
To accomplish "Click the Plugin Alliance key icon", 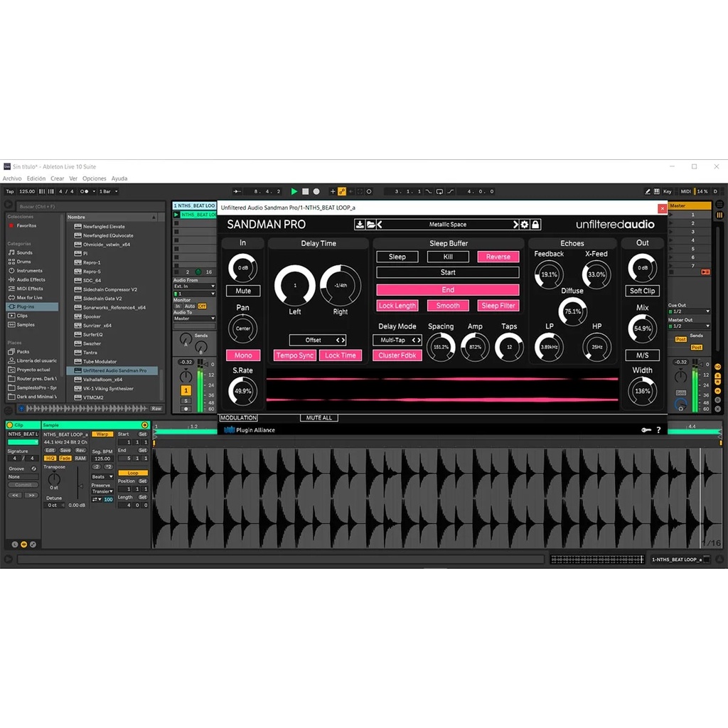I will point(646,430).
